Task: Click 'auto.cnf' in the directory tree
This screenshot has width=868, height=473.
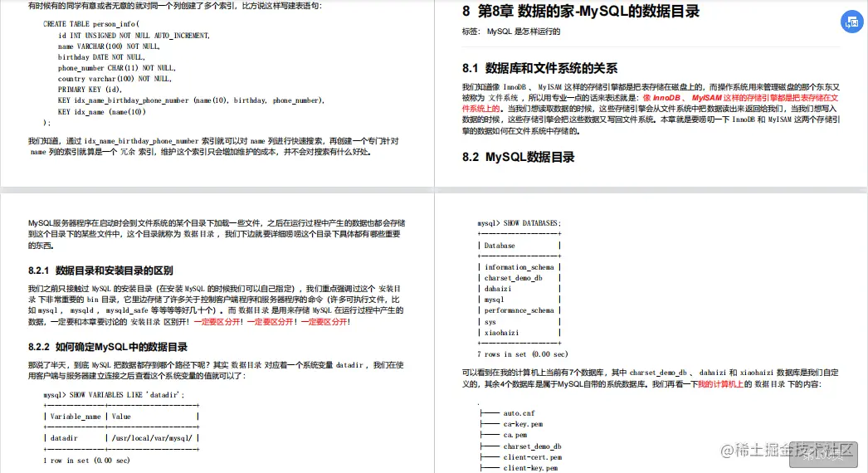Action: tap(519, 413)
